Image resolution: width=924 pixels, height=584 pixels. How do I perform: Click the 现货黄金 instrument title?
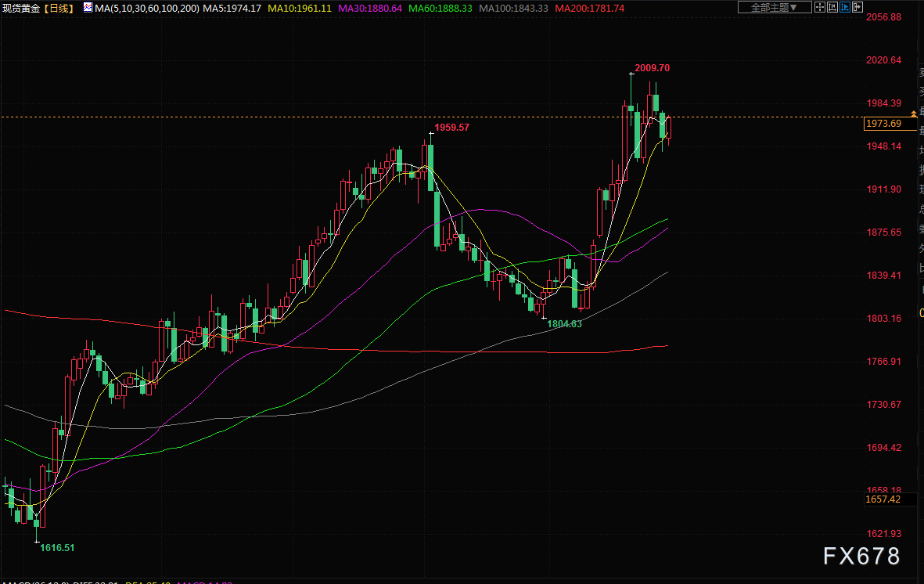pos(22,8)
